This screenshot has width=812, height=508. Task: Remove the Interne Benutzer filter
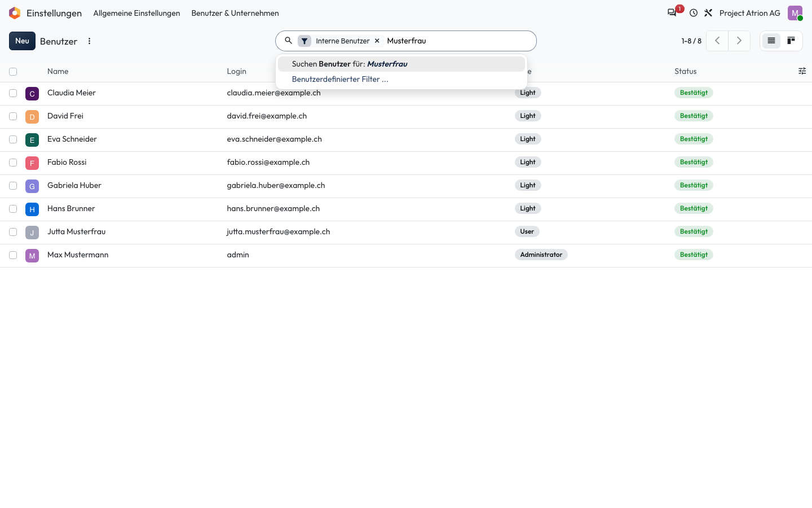click(x=377, y=41)
